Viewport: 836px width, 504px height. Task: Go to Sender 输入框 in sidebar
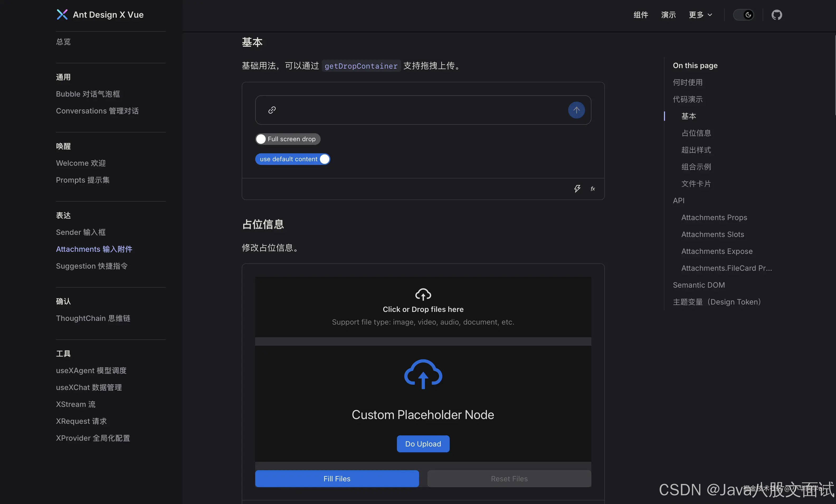click(81, 232)
